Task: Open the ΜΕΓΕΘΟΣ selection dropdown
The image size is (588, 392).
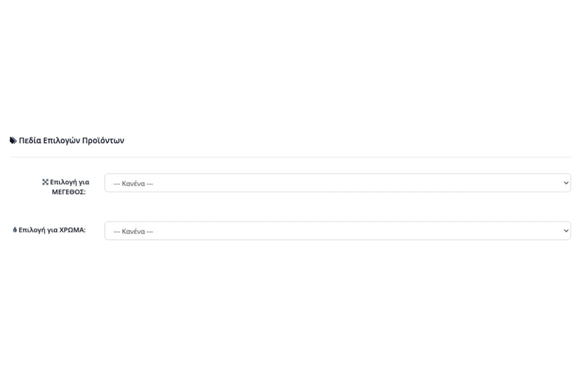Action: click(x=338, y=183)
